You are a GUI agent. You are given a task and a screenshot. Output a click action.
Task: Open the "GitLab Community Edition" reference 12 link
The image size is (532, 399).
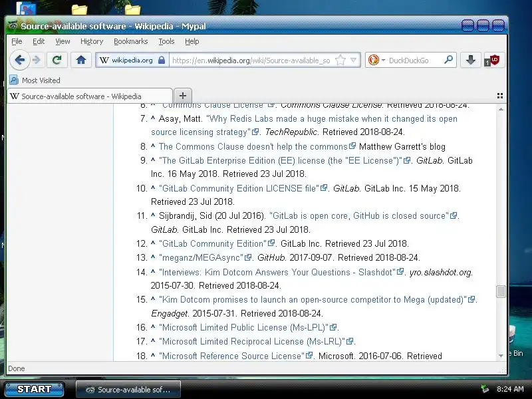(213, 243)
